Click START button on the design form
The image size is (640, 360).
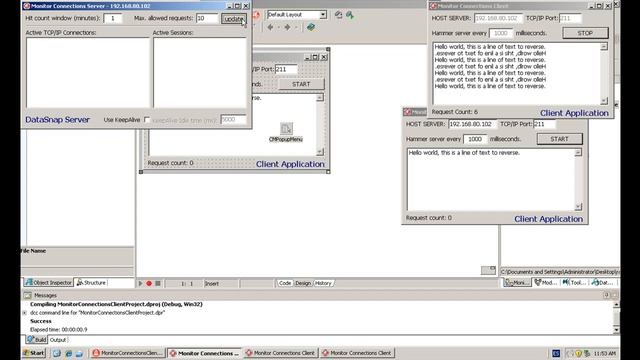click(301, 84)
